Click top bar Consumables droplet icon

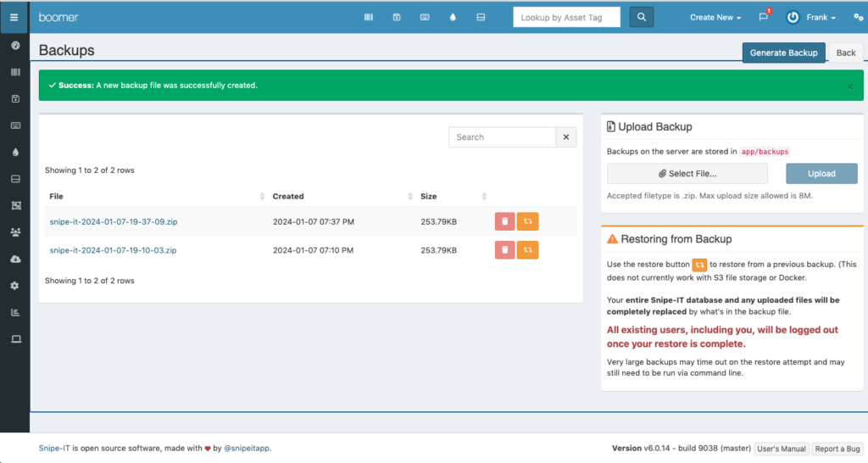pos(453,17)
